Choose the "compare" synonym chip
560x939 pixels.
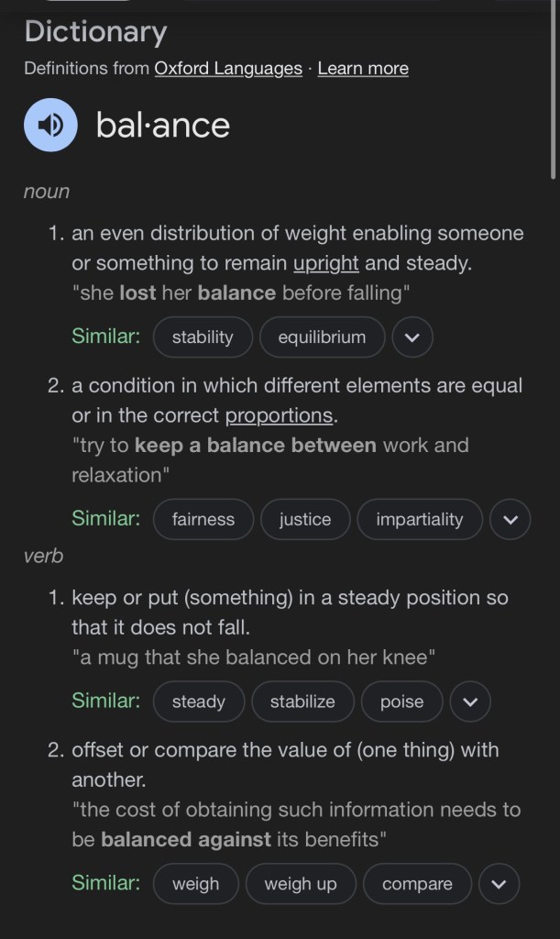tap(417, 885)
